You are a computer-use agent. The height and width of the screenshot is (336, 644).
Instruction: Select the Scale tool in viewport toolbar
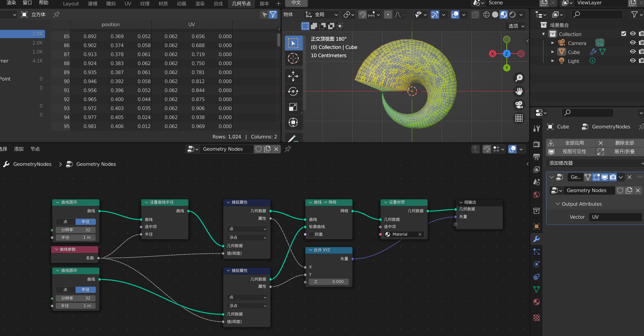293,107
